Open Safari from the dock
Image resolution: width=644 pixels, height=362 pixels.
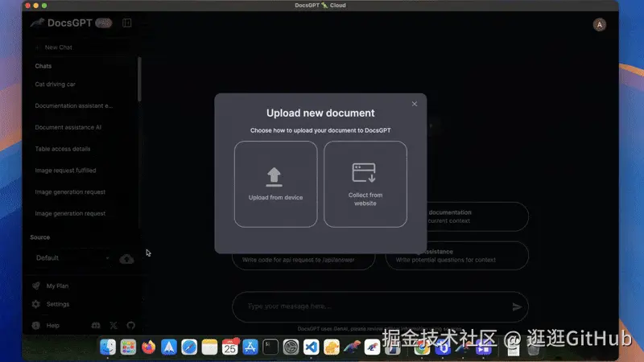click(189, 348)
